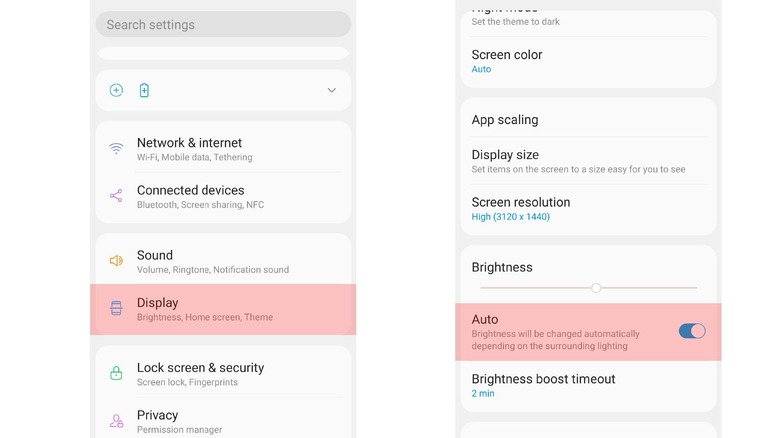The width and height of the screenshot is (780, 438).
Task: Click the Wi-Fi network icon
Action: pos(116,149)
